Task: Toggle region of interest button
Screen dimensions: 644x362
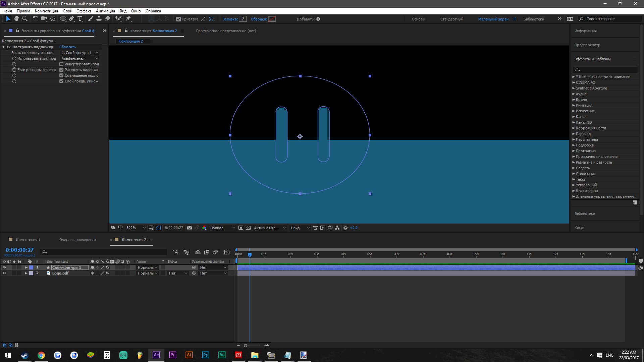Action: pos(241,228)
